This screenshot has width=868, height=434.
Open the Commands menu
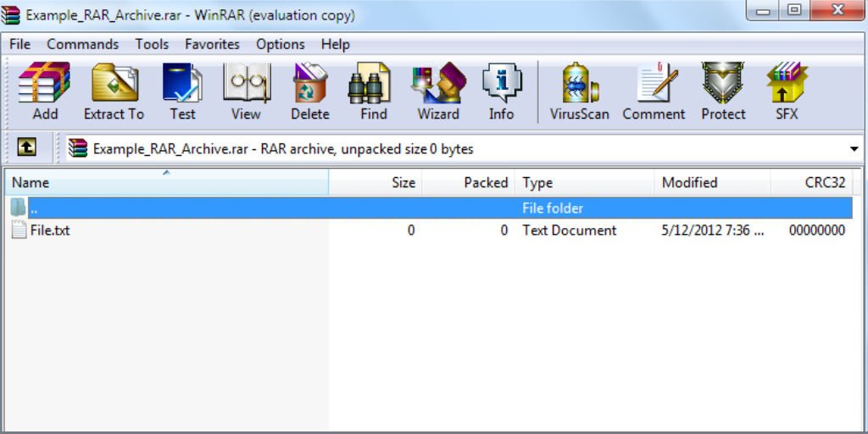point(82,44)
